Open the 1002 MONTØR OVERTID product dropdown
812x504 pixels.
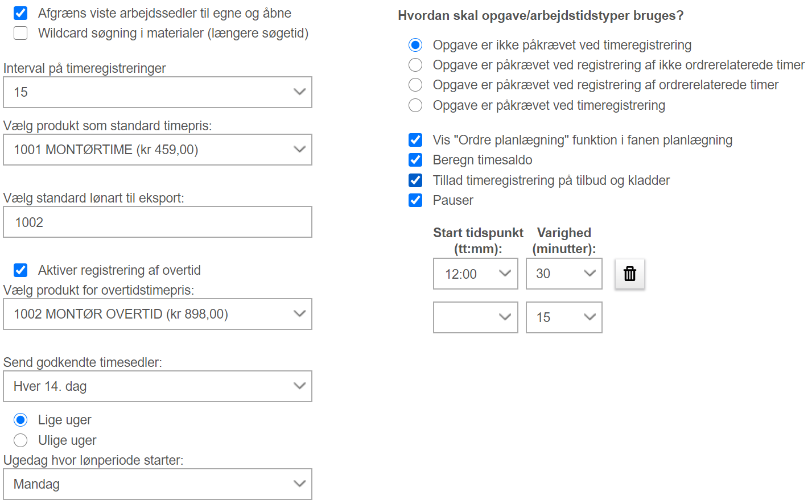pos(158,314)
